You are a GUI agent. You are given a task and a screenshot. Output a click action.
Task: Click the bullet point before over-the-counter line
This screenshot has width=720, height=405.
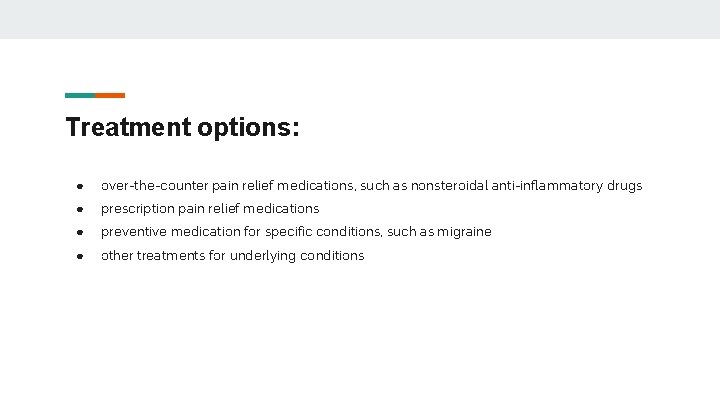point(80,186)
